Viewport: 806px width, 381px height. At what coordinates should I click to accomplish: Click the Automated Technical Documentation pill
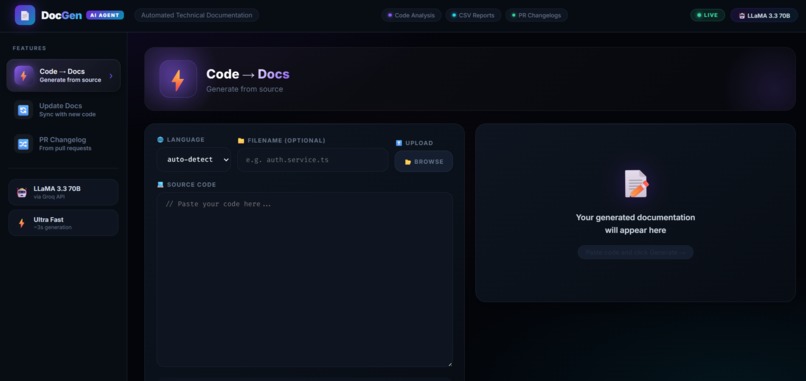point(196,15)
